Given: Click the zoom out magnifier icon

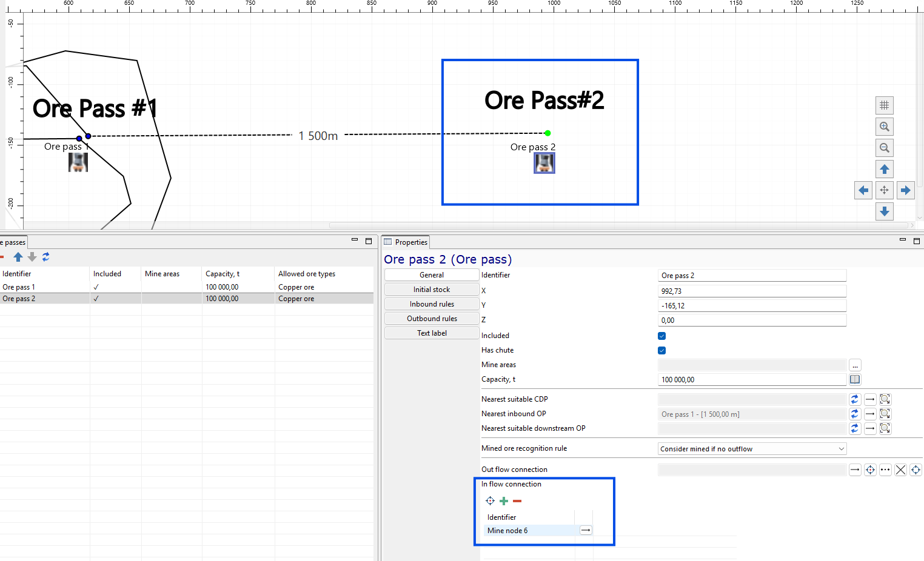Looking at the screenshot, I should pyautogui.click(x=885, y=148).
